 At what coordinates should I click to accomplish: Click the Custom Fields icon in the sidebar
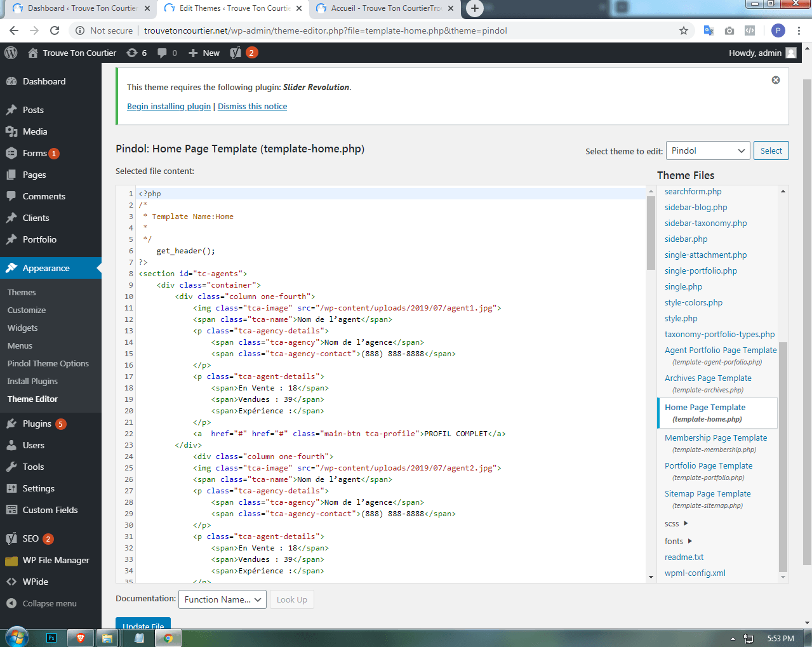[x=11, y=510]
